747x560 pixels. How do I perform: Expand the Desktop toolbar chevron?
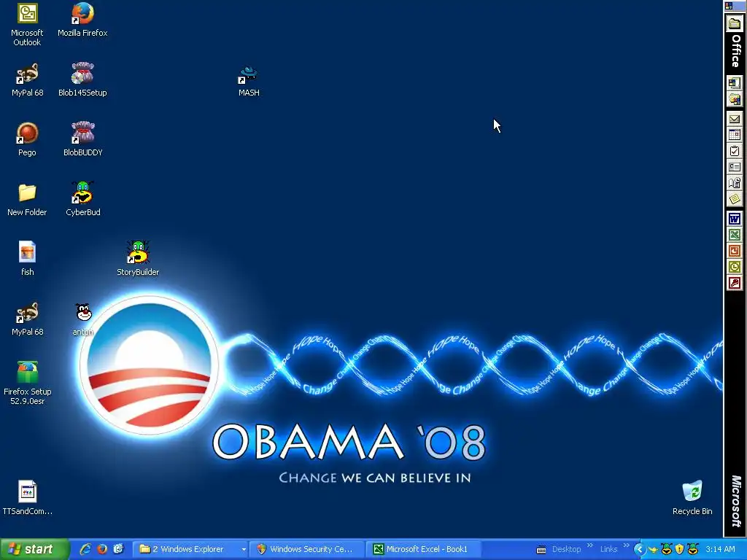589,545
